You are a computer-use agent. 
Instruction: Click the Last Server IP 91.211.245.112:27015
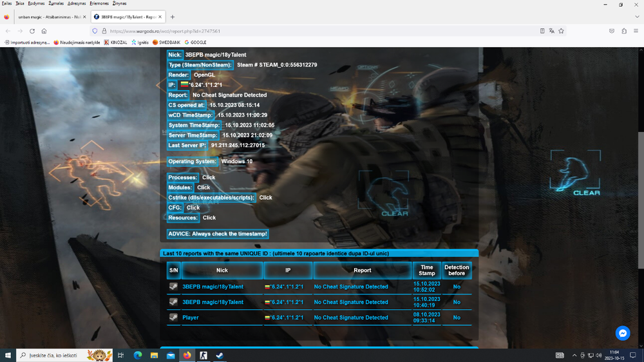click(238, 146)
